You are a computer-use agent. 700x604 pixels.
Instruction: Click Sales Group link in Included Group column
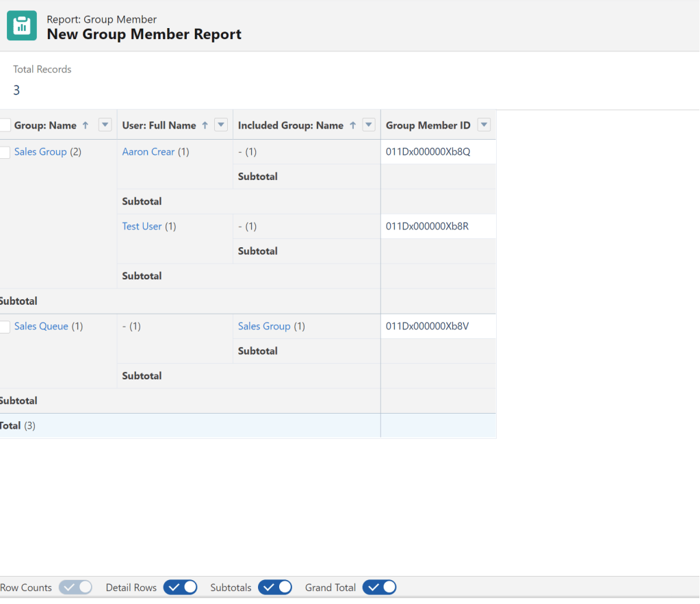point(264,327)
